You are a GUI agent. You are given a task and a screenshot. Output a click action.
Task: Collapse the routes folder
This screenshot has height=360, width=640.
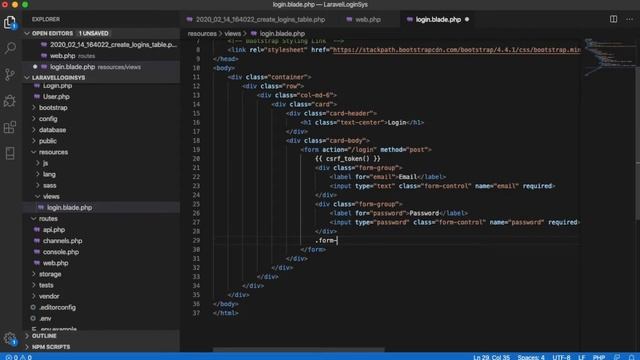coord(48,219)
